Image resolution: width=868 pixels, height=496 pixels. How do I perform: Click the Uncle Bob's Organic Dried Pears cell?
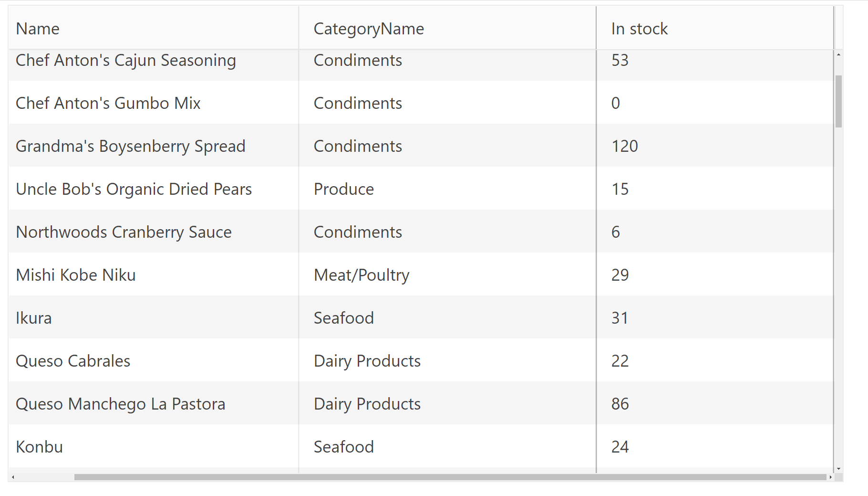tap(134, 189)
